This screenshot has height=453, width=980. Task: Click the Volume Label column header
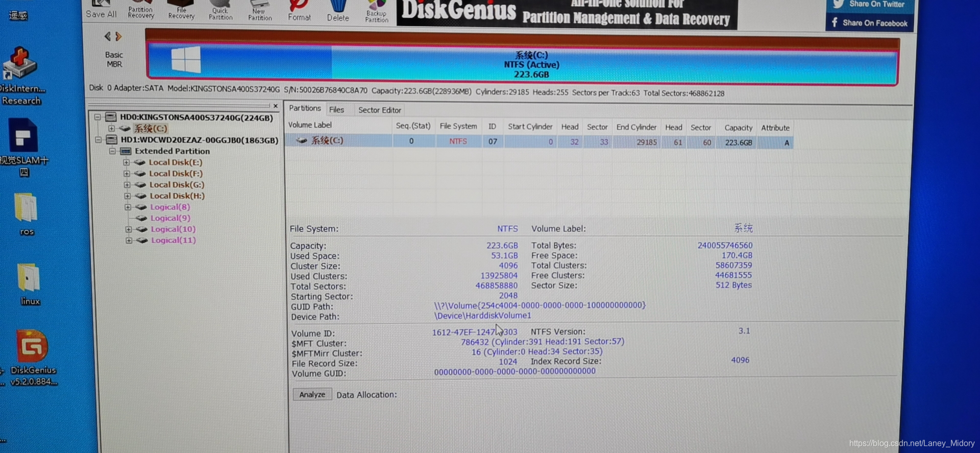pos(310,125)
